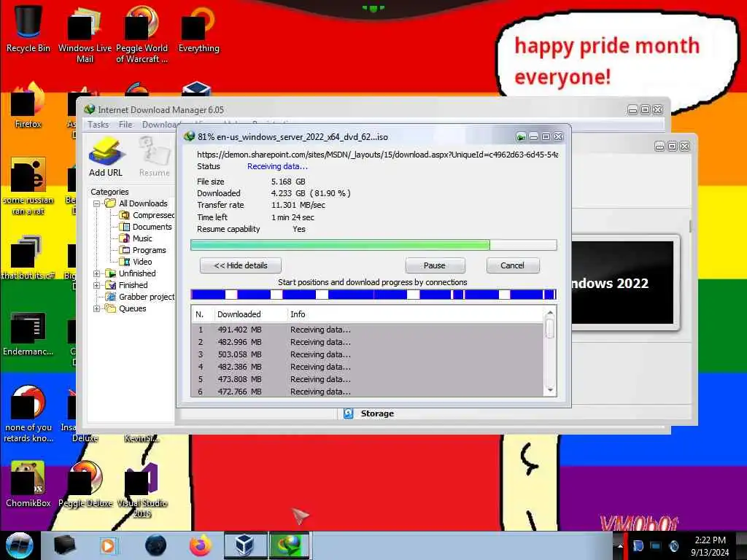Click the Documents category icon

pyautogui.click(x=125, y=227)
